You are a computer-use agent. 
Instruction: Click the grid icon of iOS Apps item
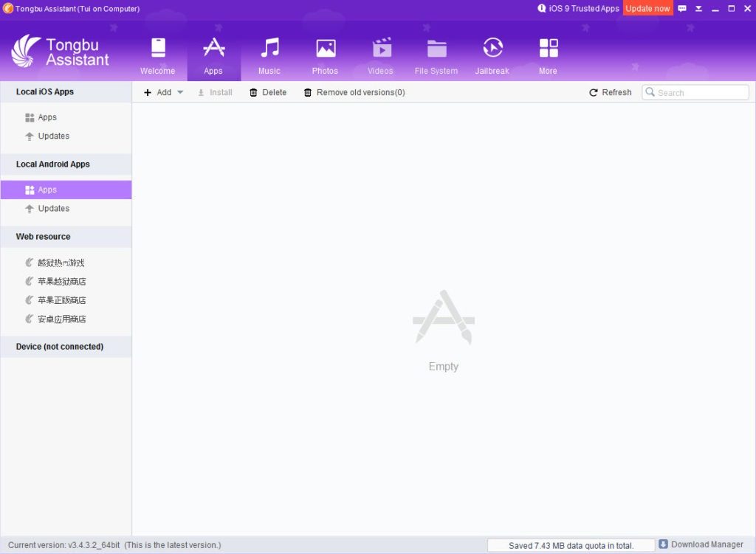[30, 117]
